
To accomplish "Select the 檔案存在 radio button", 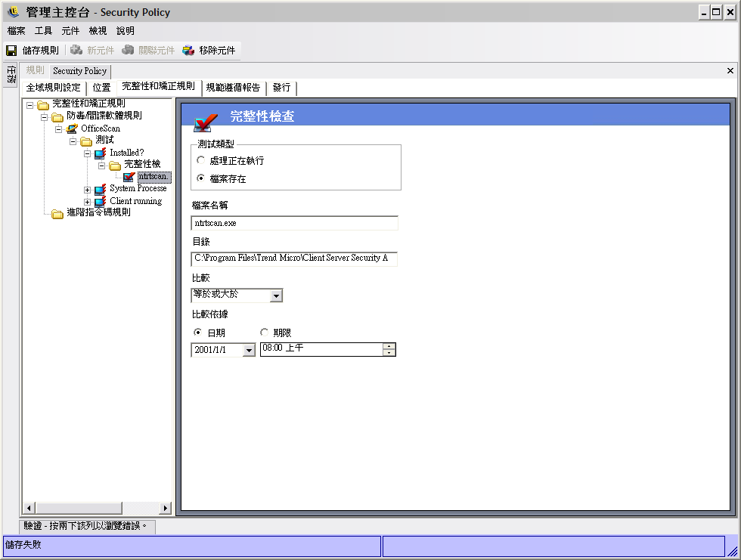I will [200, 178].
